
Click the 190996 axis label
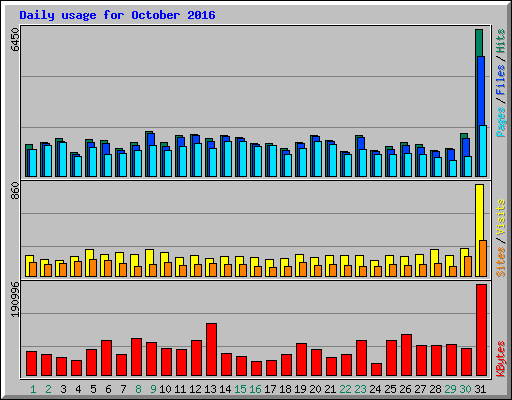(15, 299)
